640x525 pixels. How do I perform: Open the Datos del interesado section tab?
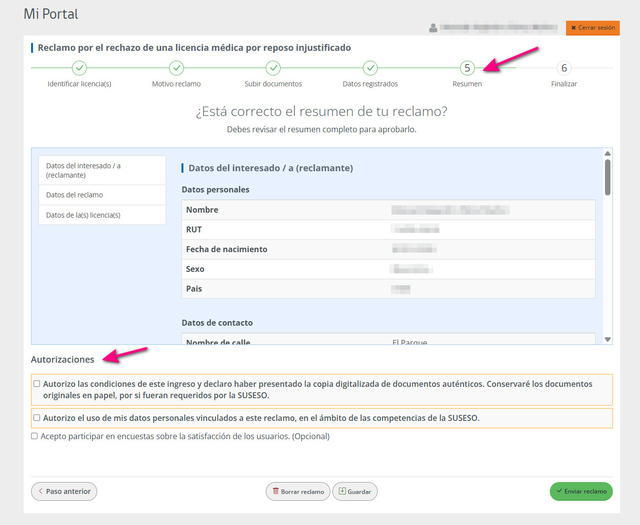101,169
